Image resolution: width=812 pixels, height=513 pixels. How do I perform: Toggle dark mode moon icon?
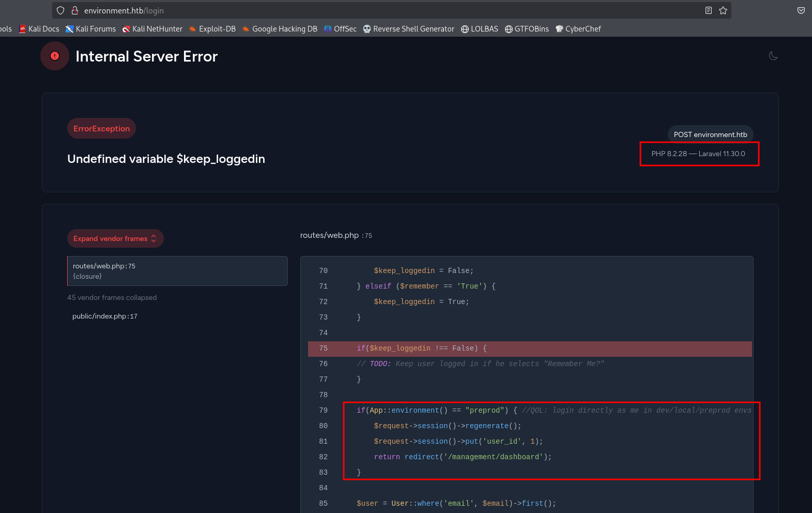[773, 56]
